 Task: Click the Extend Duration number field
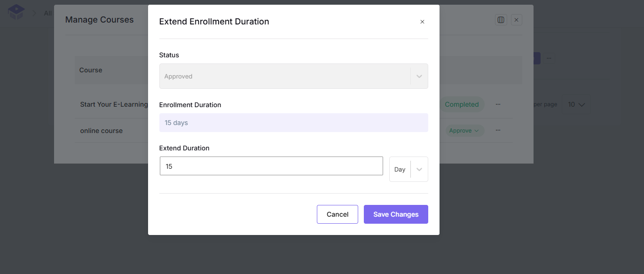[271, 166]
